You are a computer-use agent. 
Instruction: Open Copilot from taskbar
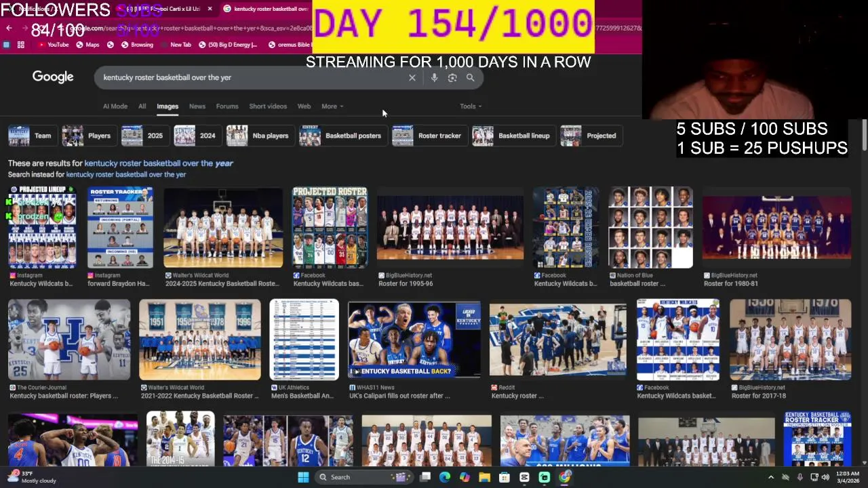[x=465, y=477]
